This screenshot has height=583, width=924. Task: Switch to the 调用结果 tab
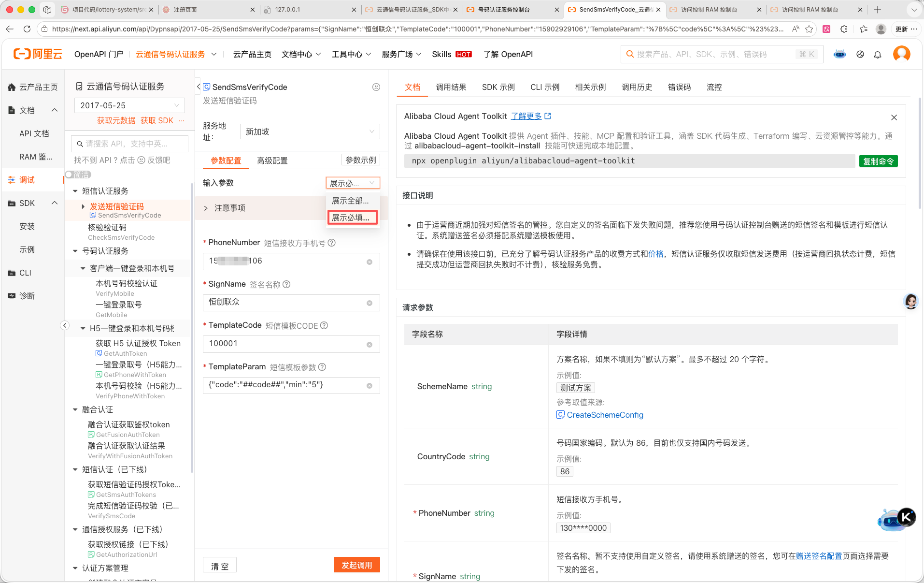click(451, 87)
